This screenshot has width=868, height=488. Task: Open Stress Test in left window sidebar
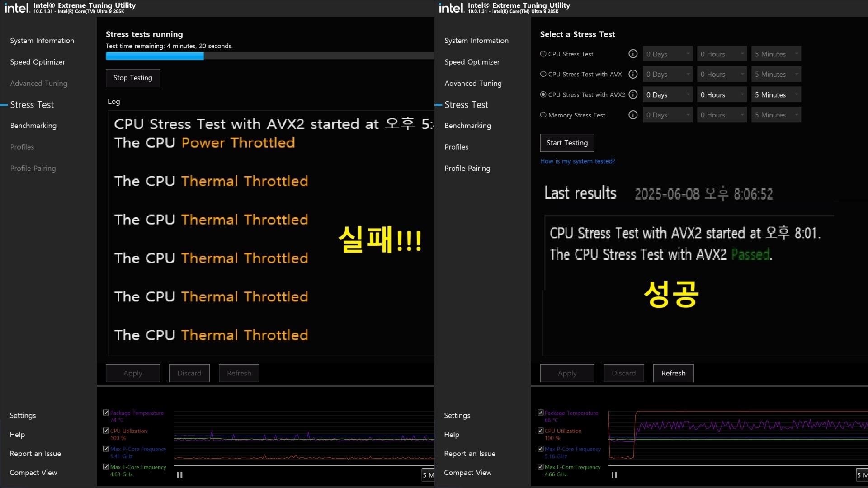(32, 105)
